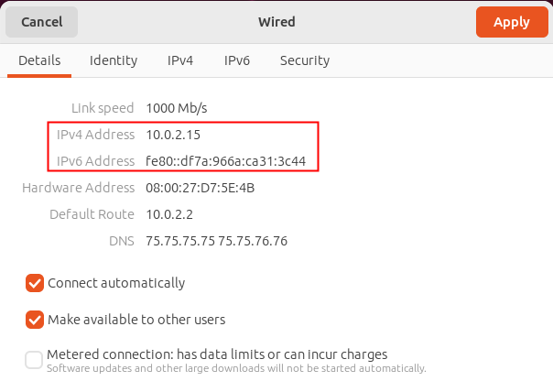553x392 pixels.
Task: Uncheck Make available to other users
Action: 35,320
